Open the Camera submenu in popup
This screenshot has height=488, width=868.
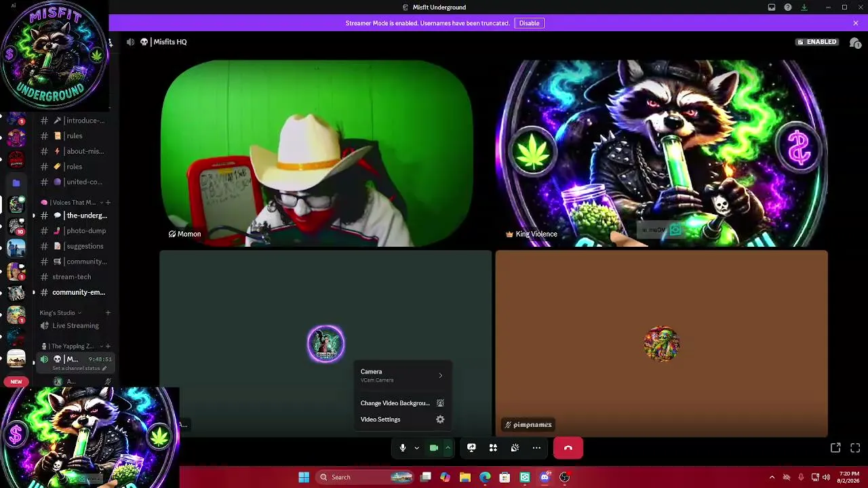[402, 375]
